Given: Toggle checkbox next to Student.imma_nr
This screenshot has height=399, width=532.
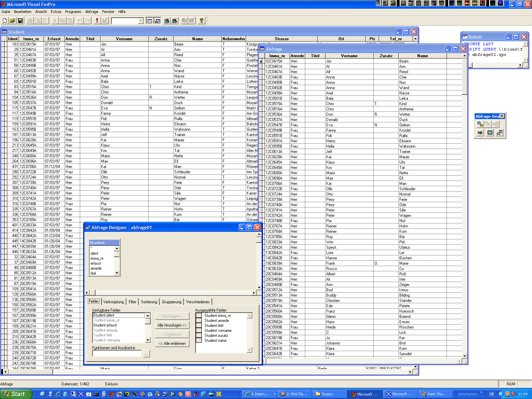Looking at the screenshot, I should (199, 316).
